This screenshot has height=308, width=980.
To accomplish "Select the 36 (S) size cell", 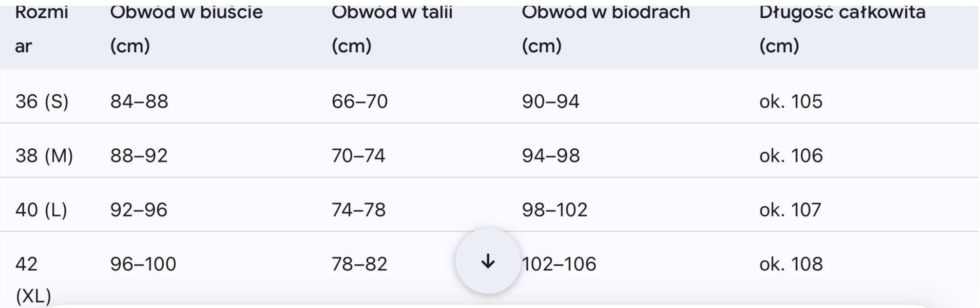I will (42, 101).
